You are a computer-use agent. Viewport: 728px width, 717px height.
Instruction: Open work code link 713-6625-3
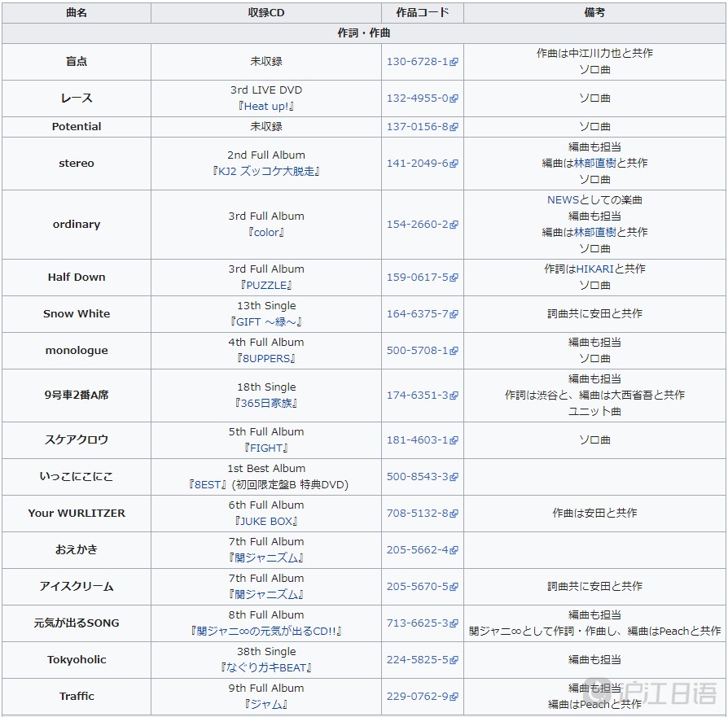point(422,623)
